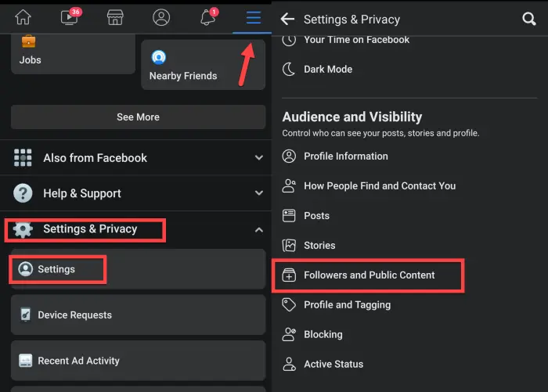Open Recent Ad Activity
Image resolution: width=548 pixels, height=392 pixels.
click(x=138, y=361)
